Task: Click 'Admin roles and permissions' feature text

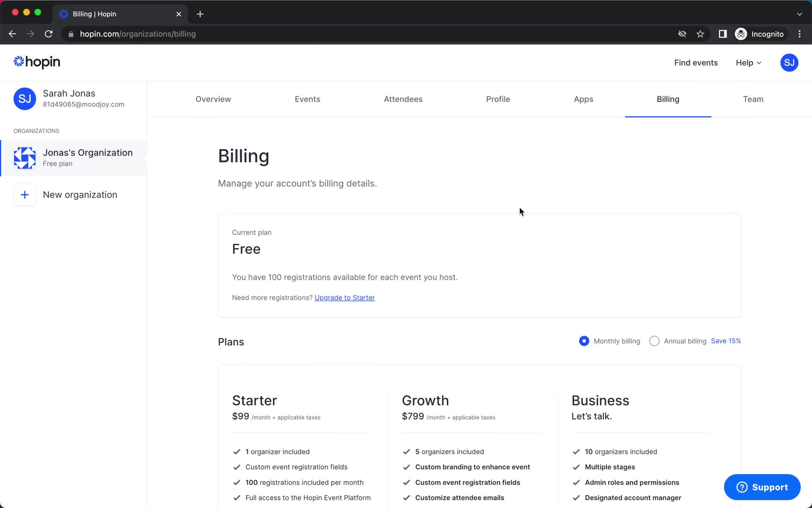Action: point(632,483)
